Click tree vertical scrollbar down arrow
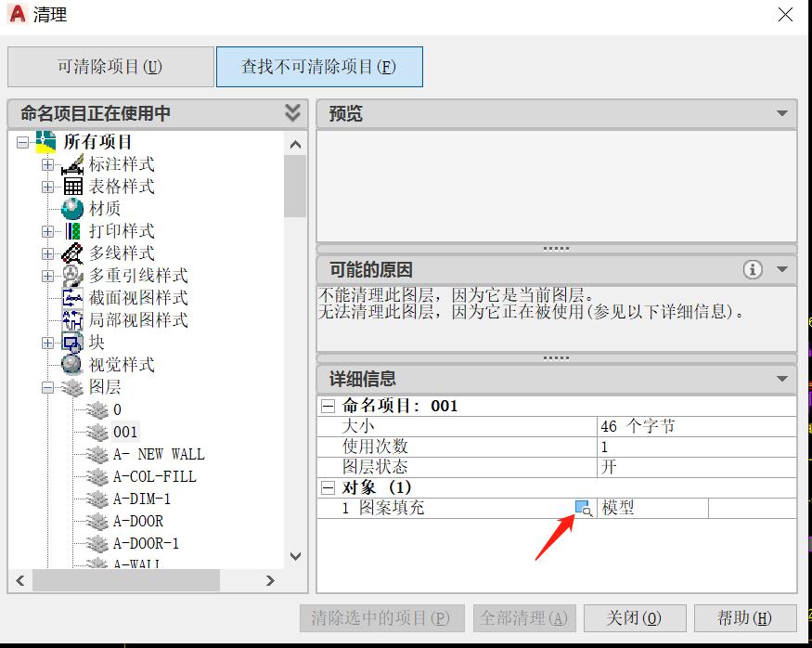This screenshot has width=812, height=648. click(x=295, y=556)
